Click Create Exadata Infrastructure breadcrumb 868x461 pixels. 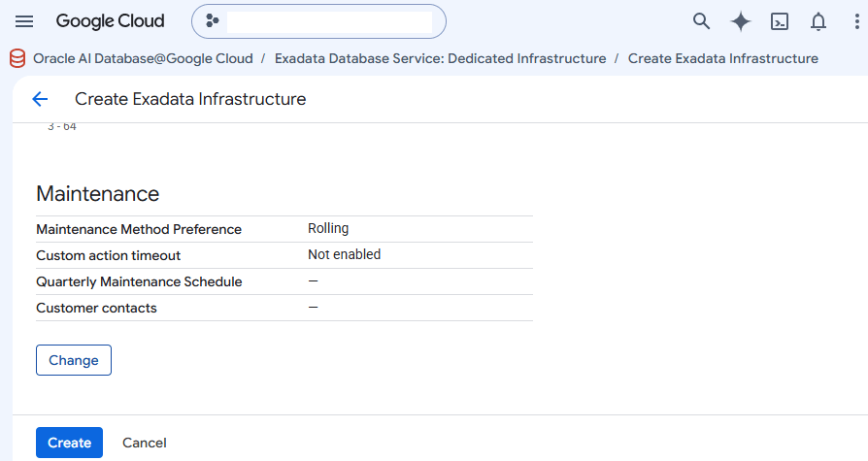[x=723, y=58]
